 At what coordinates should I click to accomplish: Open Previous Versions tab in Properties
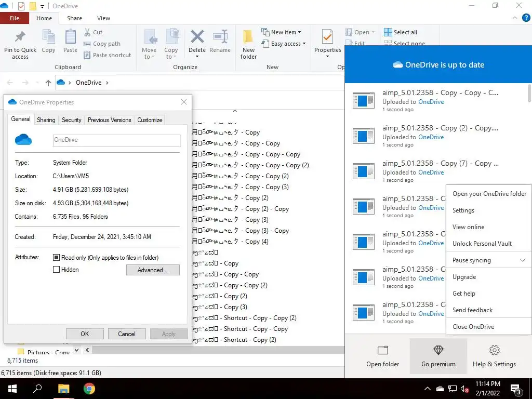click(x=109, y=120)
